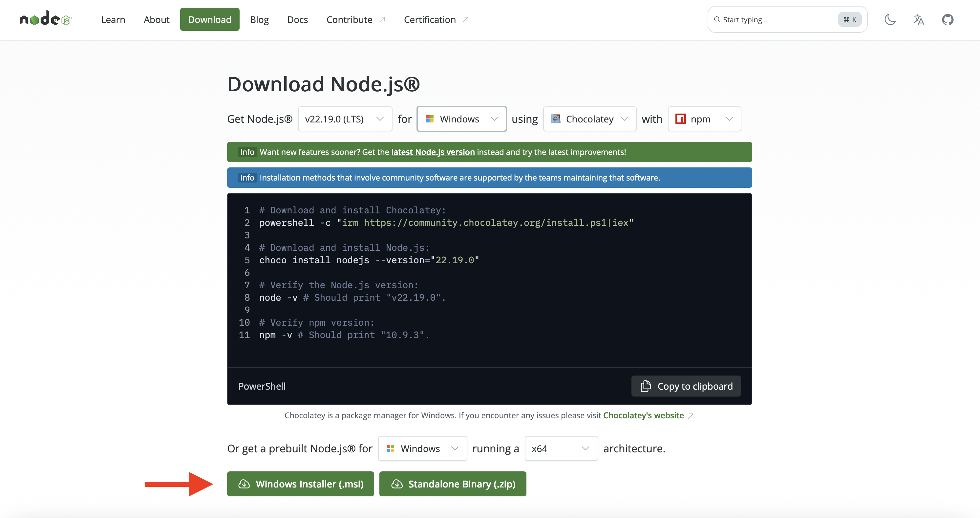
Task: Open the v22.19.0 (LTS) version dropdown
Action: click(x=345, y=119)
